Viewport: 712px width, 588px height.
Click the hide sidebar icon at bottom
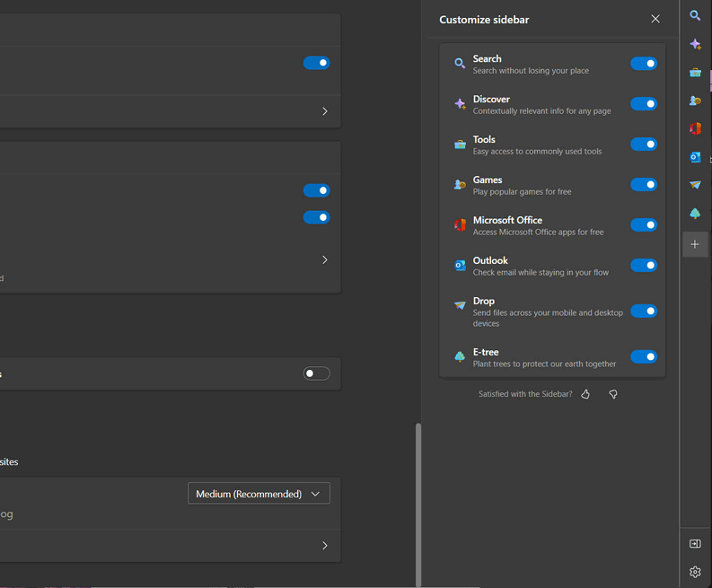coord(695,543)
